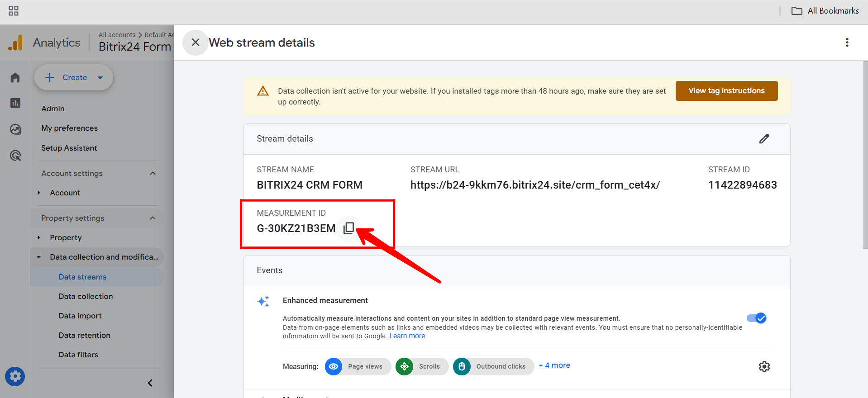Open My preferences

point(69,128)
